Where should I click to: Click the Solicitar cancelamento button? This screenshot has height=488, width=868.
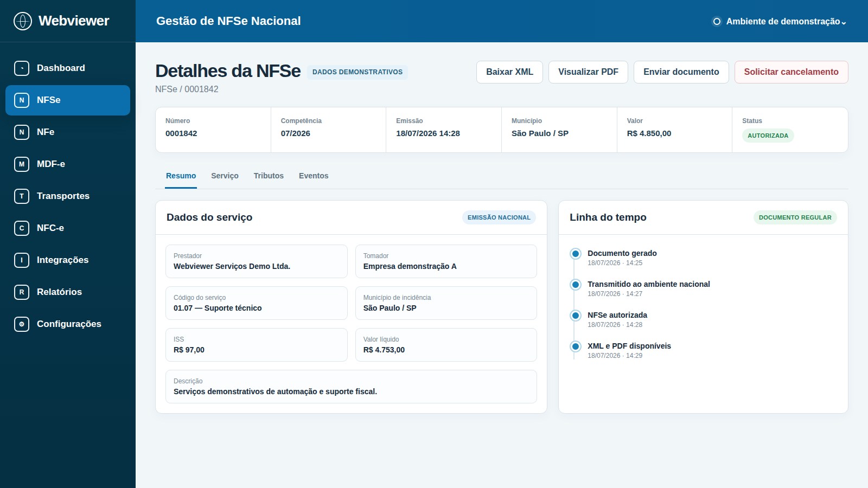coord(791,72)
